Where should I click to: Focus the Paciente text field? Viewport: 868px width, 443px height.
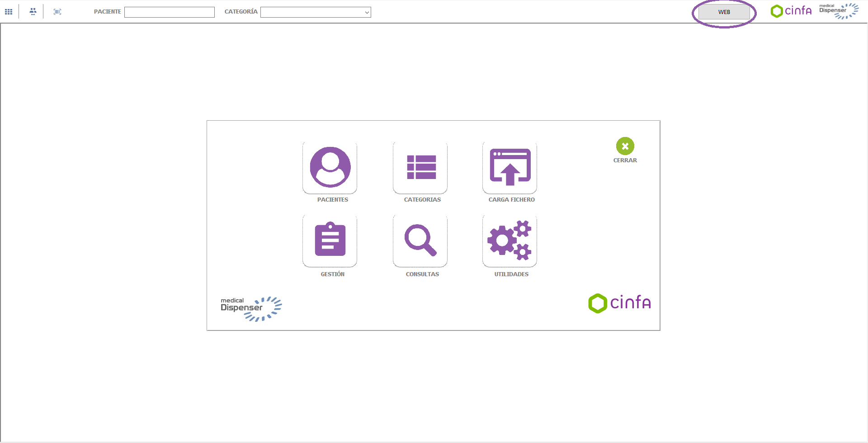click(170, 12)
